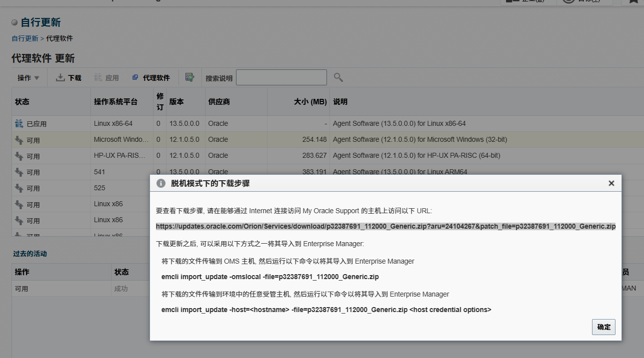Screen dimensions: 644x358
Task: Select Agent Software for HP-UX PA-RISC description
Action: pos(416,155)
